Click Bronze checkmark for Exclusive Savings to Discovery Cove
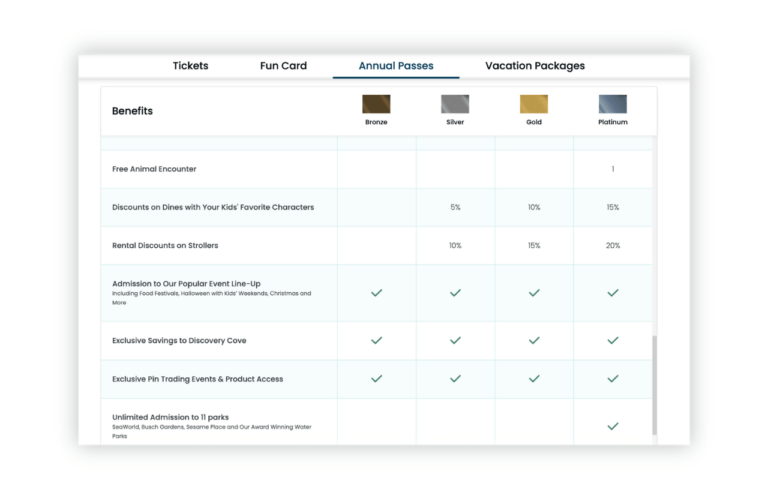768x498 pixels. [376, 340]
